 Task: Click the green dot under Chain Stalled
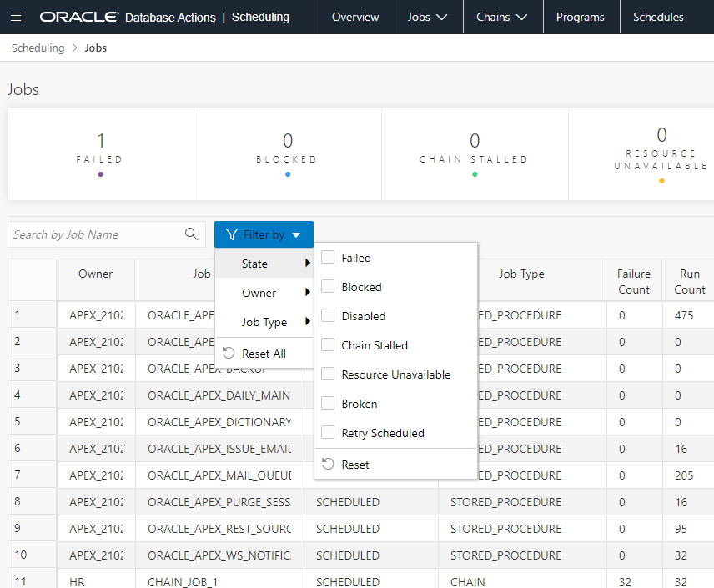[475, 174]
